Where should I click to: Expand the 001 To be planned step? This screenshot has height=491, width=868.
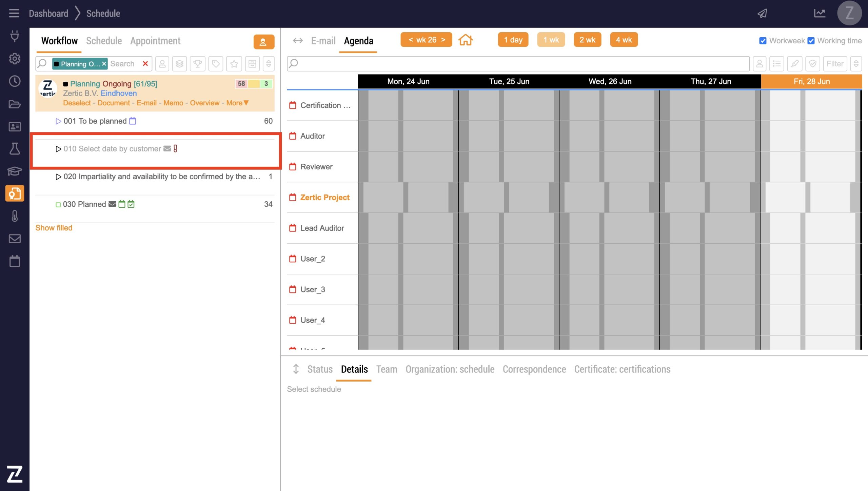[x=58, y=121]
